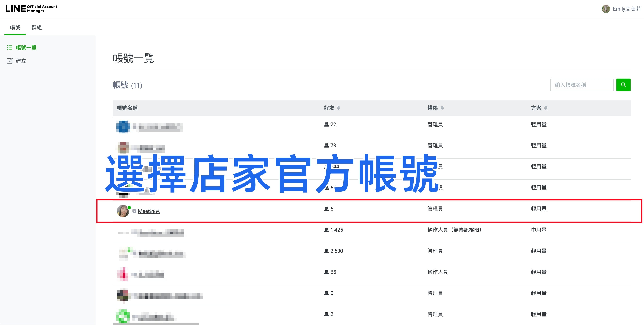Click the 帳號一覽 page heading
The height and width of the screenshot is (325, 644).
(x=133, y=58)
